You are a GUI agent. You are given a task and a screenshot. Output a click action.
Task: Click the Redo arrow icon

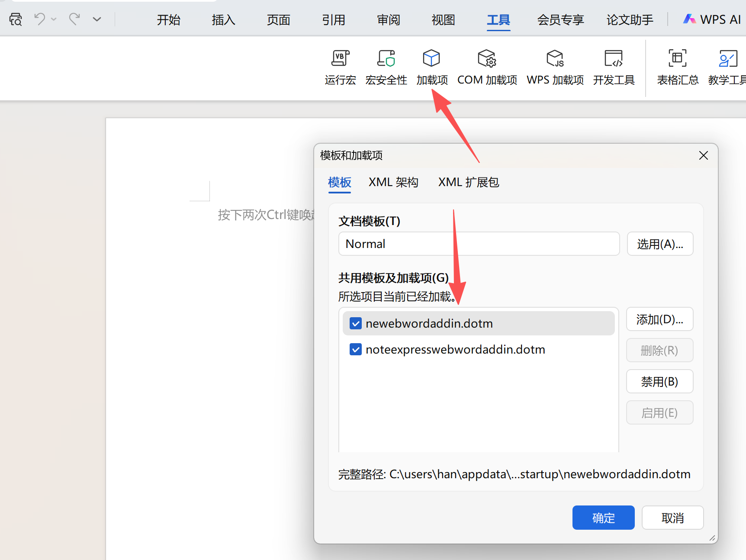click(74, 19)
